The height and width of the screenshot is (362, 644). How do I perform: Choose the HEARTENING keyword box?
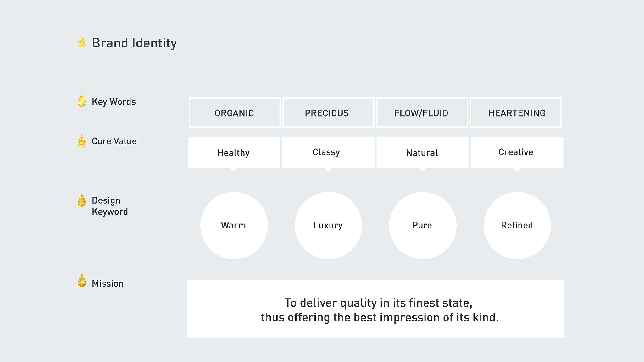[x=516, y=112]
